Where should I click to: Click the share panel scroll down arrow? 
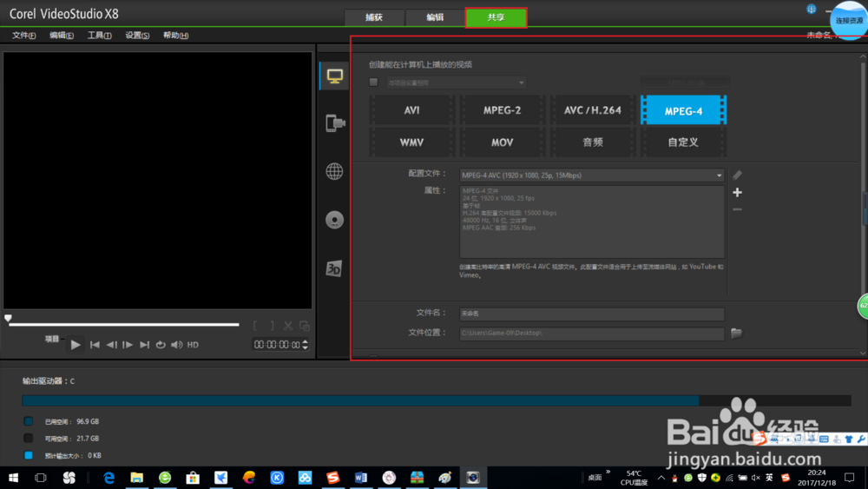tap(863, 353)
